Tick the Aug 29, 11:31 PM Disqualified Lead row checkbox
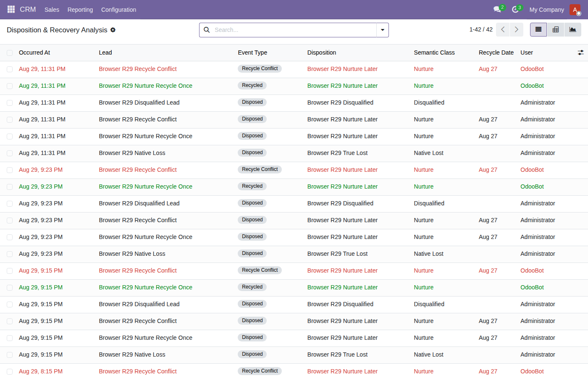The height and width of the screenshot is (378, 588). click(10, 103)
